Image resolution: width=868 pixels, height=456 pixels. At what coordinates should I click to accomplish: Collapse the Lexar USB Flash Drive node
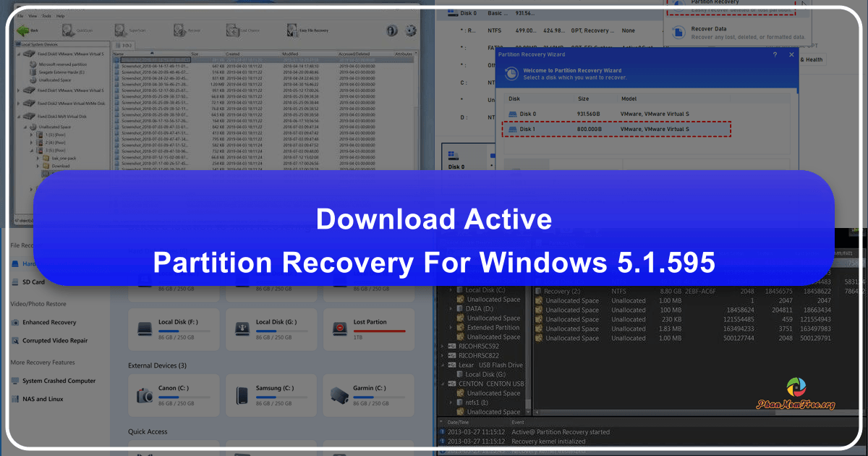point(441,365)
